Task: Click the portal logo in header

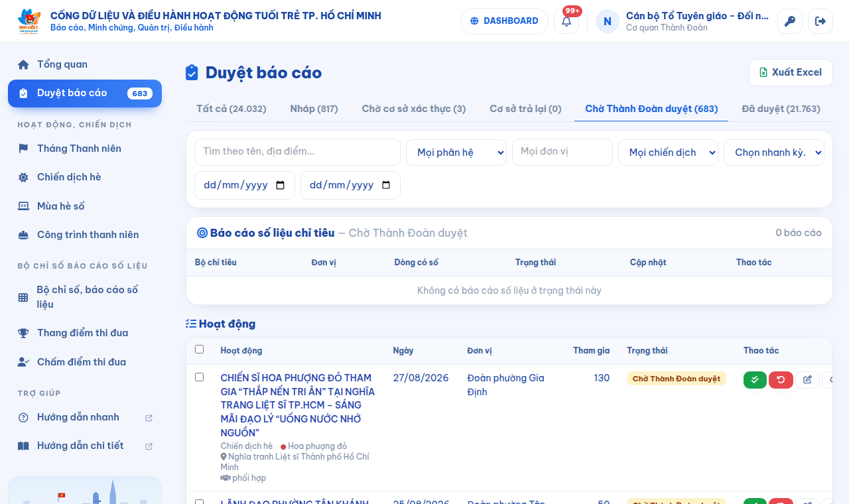Action: coord(29,21)
